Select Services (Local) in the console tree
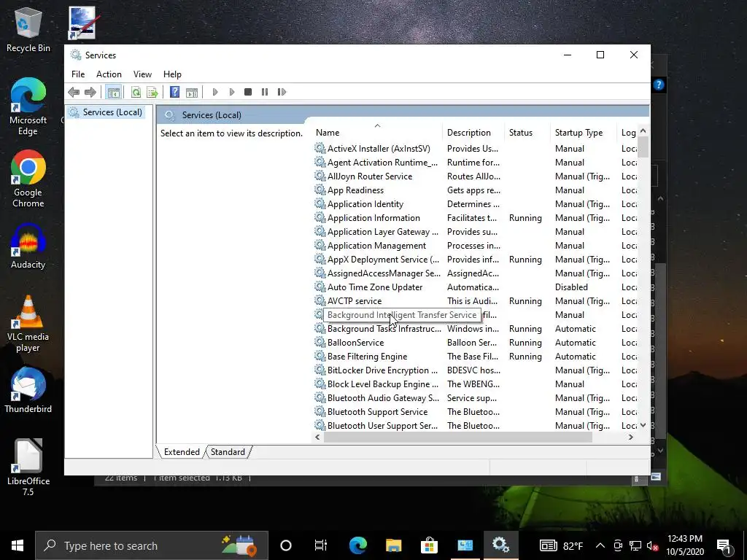This screenshot has width=747, height=560. [x=107, y=112]
